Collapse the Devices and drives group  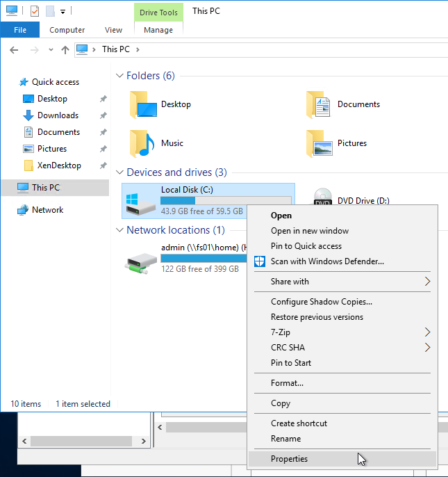(x=119, y=172)
